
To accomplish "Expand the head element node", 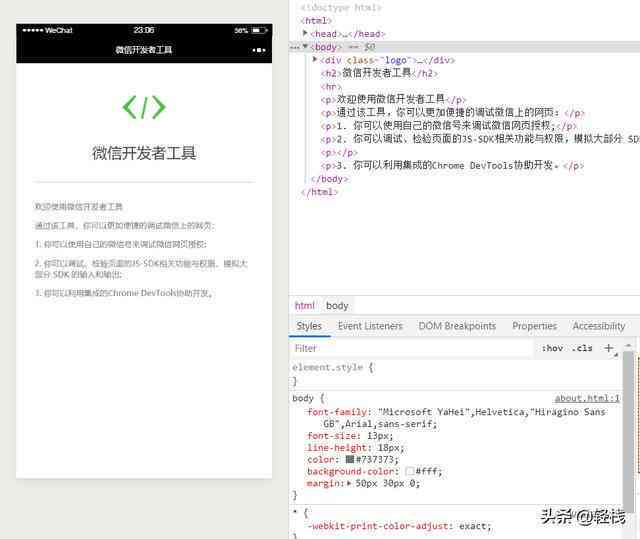I will tap(305, 33).
